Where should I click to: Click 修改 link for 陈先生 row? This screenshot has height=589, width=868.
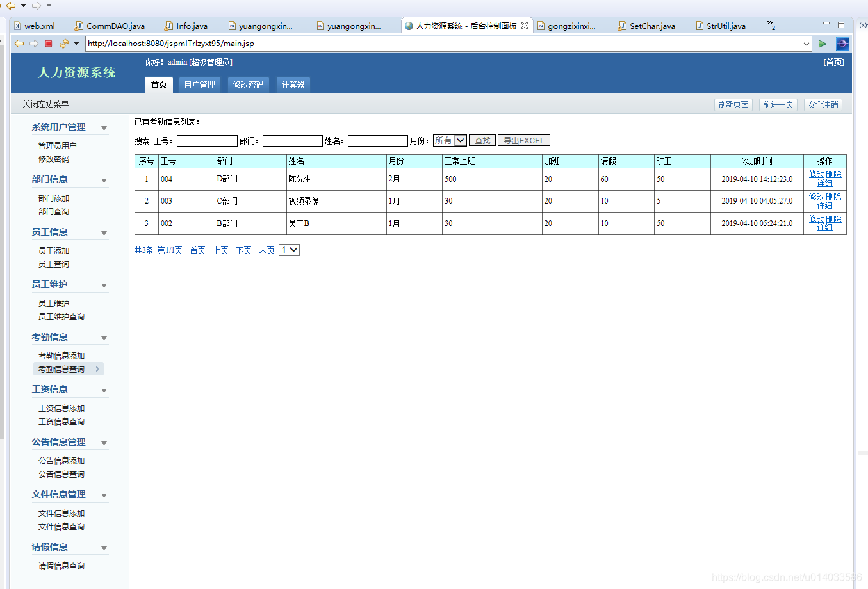coord(816,174)
